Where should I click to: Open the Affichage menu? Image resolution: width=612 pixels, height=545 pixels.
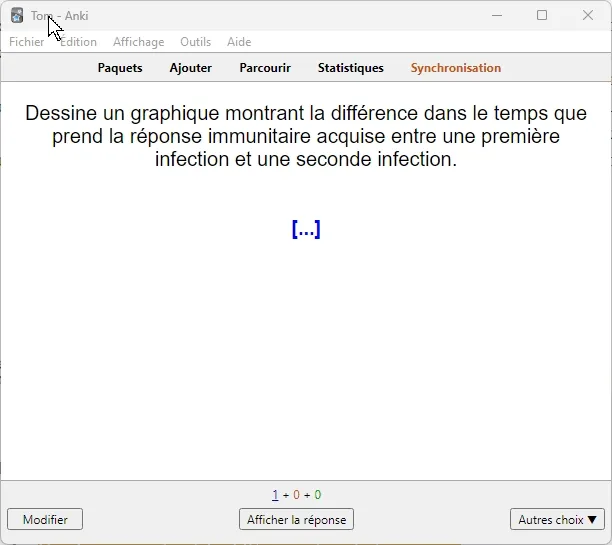139,42
